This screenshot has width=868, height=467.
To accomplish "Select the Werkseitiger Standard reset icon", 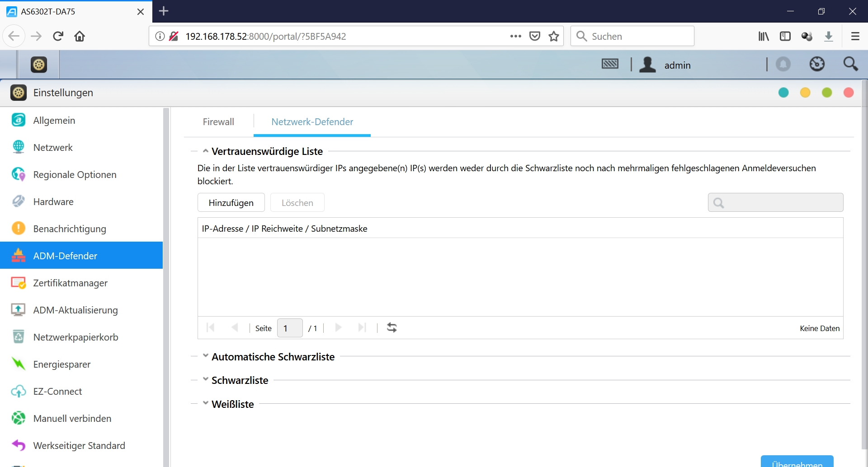I will tap(19, 445).
